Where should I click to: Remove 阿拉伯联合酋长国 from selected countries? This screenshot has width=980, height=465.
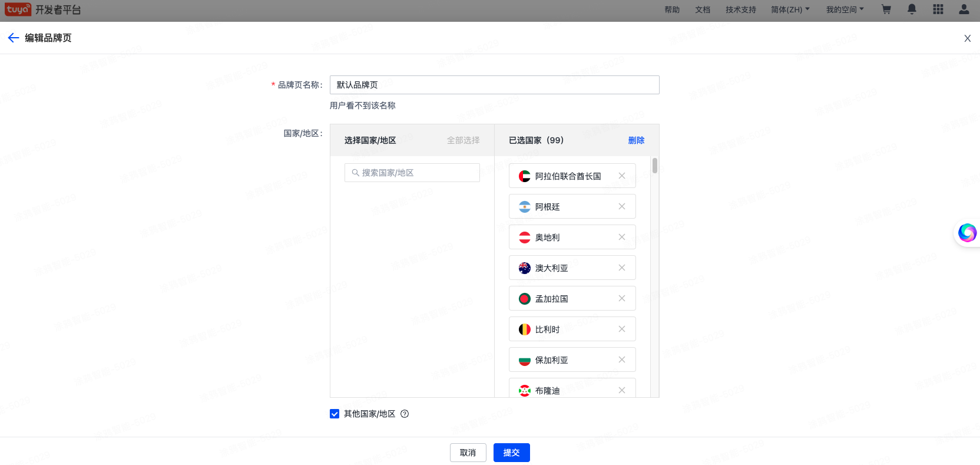point(622,176)
